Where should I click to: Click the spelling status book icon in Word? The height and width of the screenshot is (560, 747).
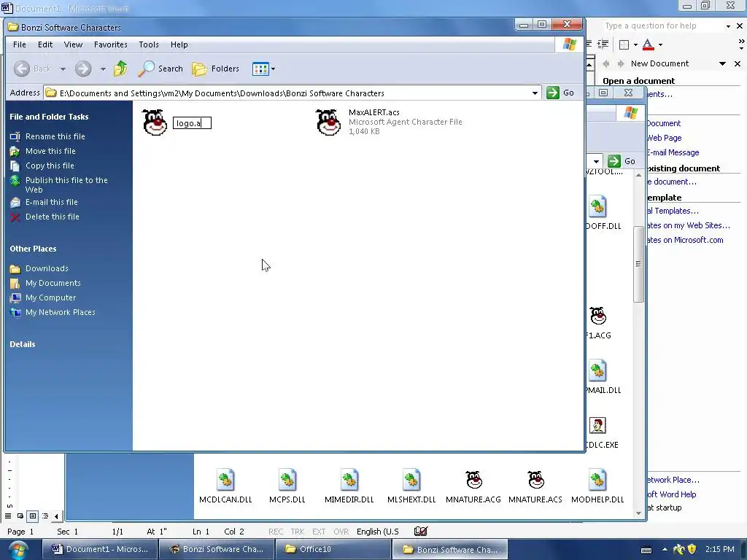(421, 532)
